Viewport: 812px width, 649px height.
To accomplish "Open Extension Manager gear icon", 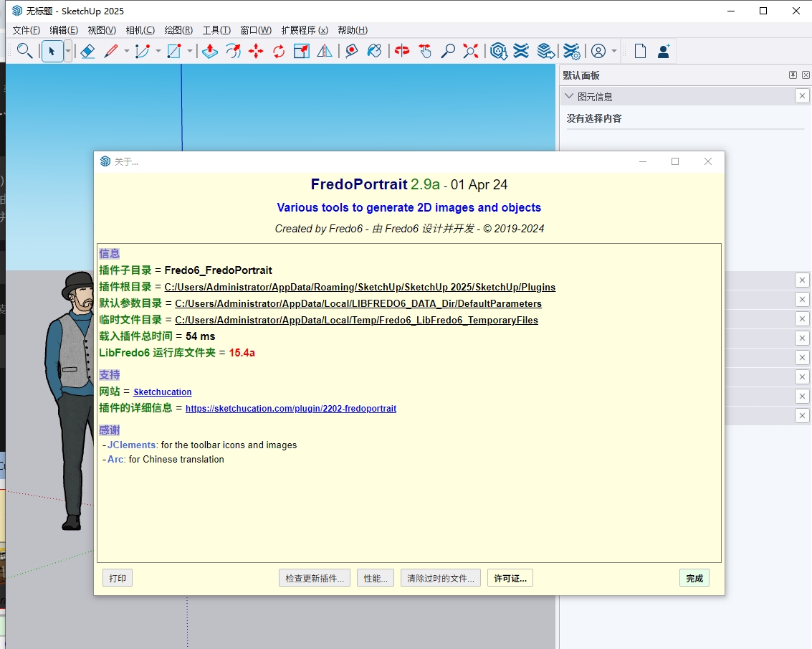I will [571, 51].
